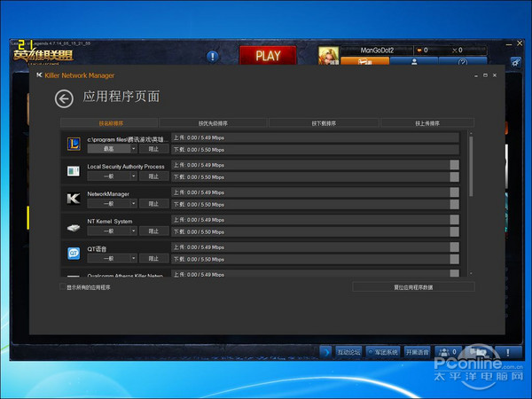The height and width of the screenshot is (399, 532).
Task: Click the application list vertical scrollbar thumb
Action: pos(471,167)
